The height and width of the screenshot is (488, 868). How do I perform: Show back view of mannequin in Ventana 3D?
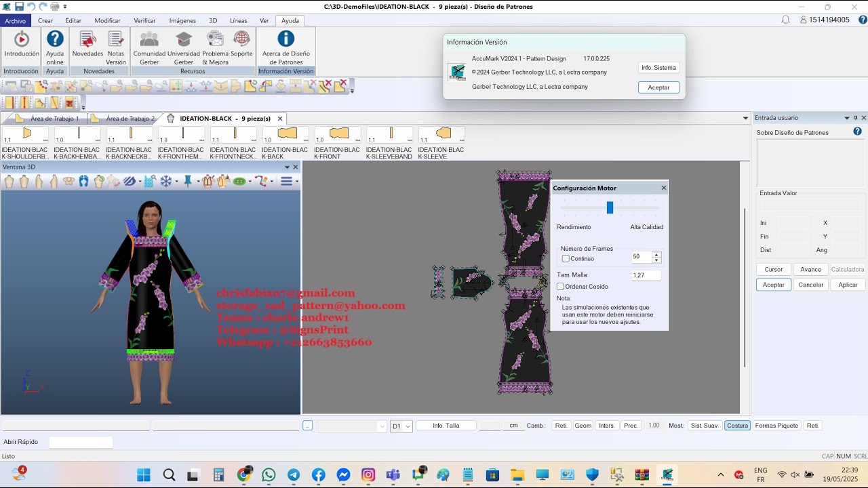click(24, 182)
